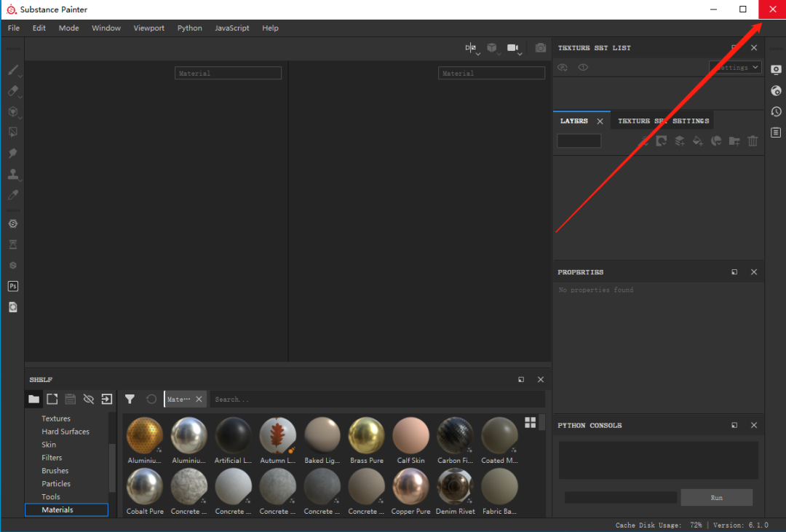The width and height of the screenshot is (786, 532).
Task: Open Display Settings from the right dock
Action: (776, 70)
